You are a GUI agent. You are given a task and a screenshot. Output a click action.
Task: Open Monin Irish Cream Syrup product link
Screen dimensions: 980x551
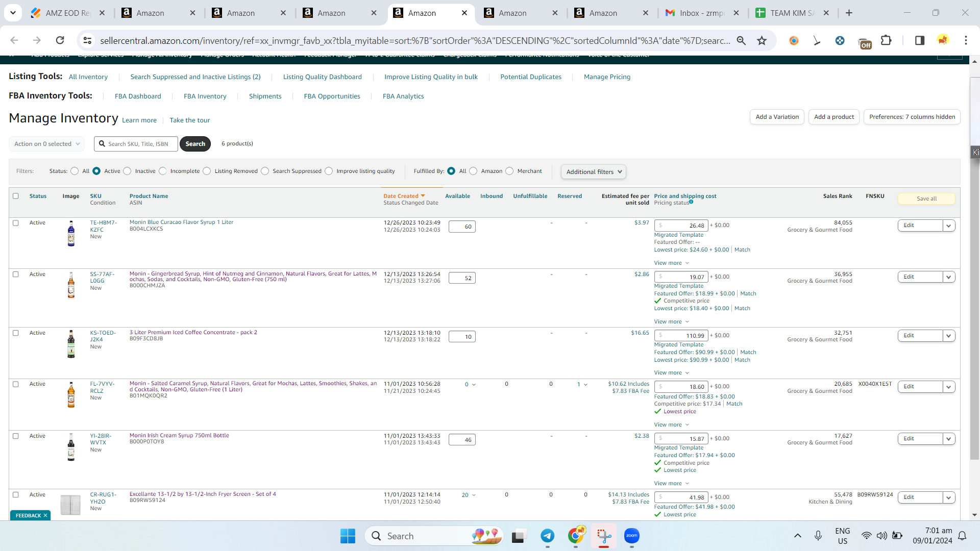179,436
